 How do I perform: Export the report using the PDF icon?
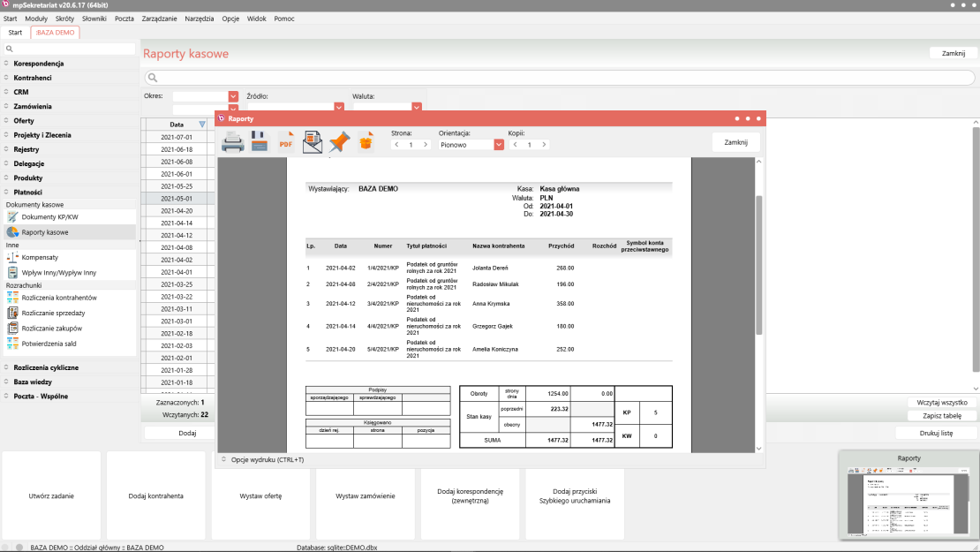pyautogui.click(x=286, y=142)
